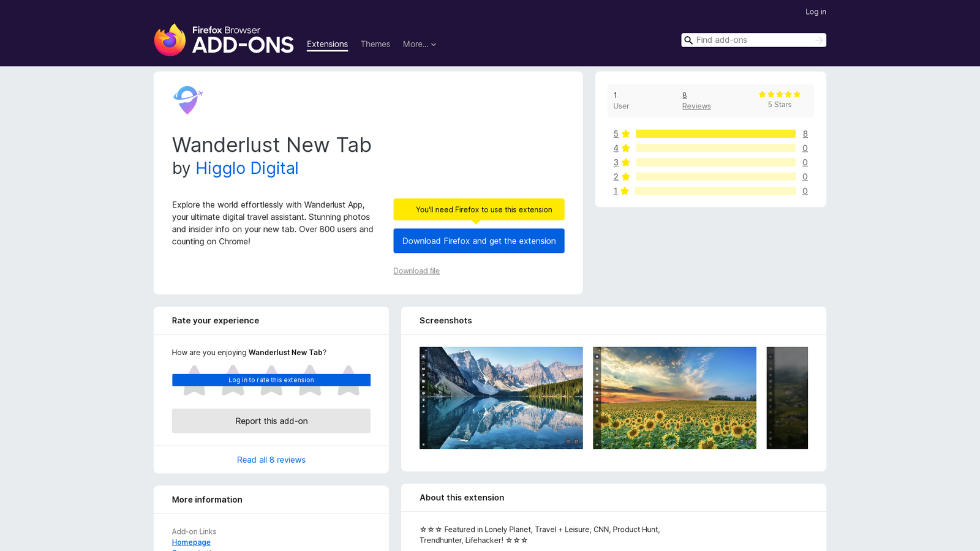
Task: Rate the extension with the fifth star
Action: (349, 380)
